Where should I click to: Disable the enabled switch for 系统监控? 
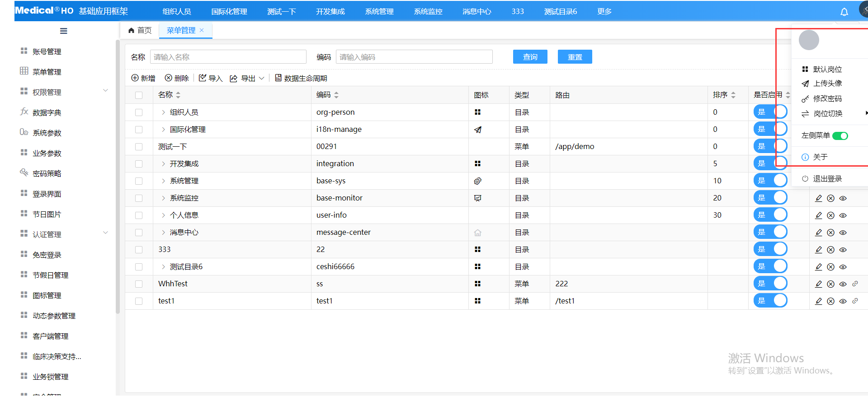770,198
